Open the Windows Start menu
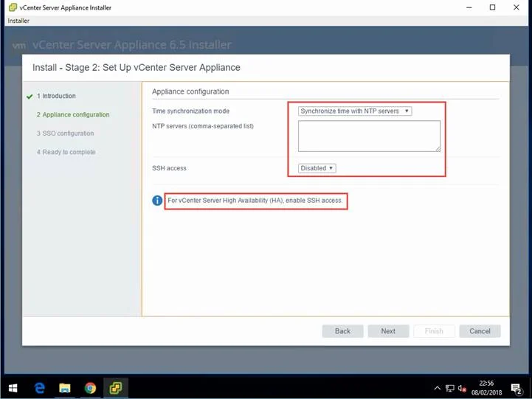 tap(13, 388)
